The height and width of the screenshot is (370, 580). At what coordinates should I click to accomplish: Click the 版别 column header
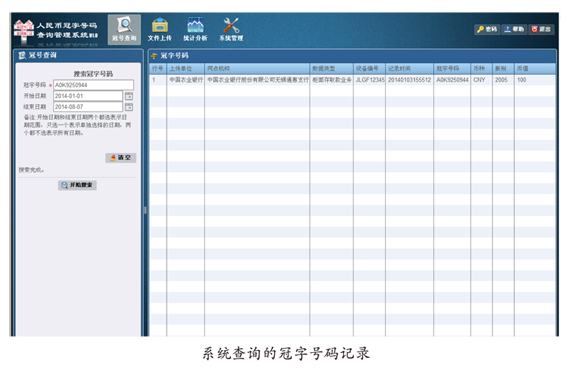click(503, 68)
